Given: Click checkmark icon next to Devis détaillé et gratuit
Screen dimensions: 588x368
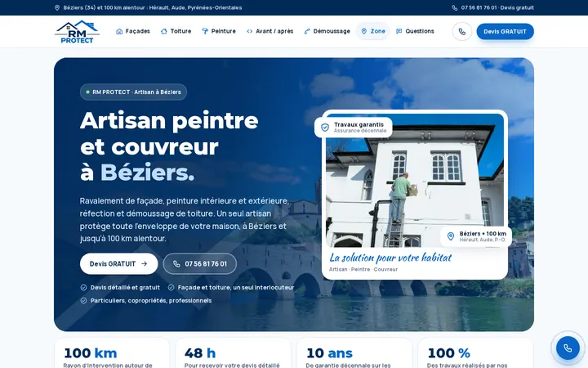Looking at the screenshot, I should (x=83, y=288).
